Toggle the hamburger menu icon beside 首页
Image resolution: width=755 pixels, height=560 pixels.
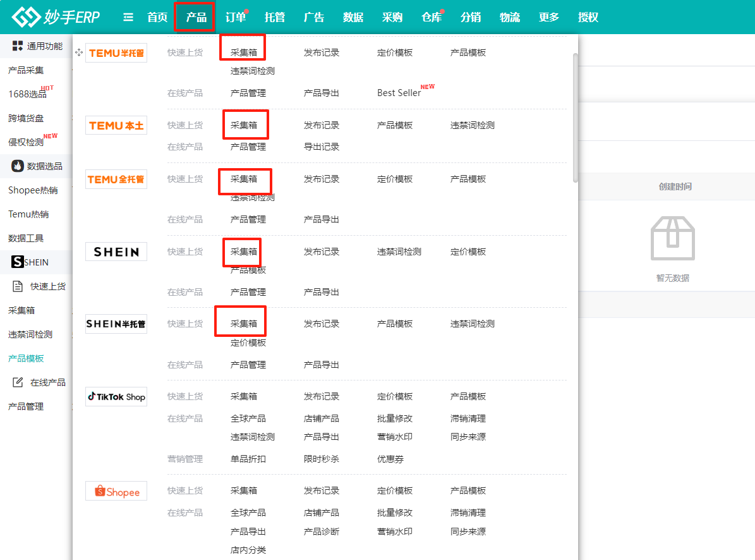click(128, 17)
